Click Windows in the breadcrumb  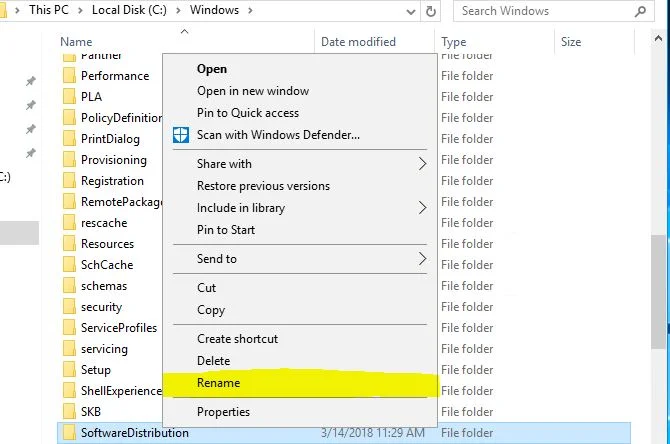point(214,10)
